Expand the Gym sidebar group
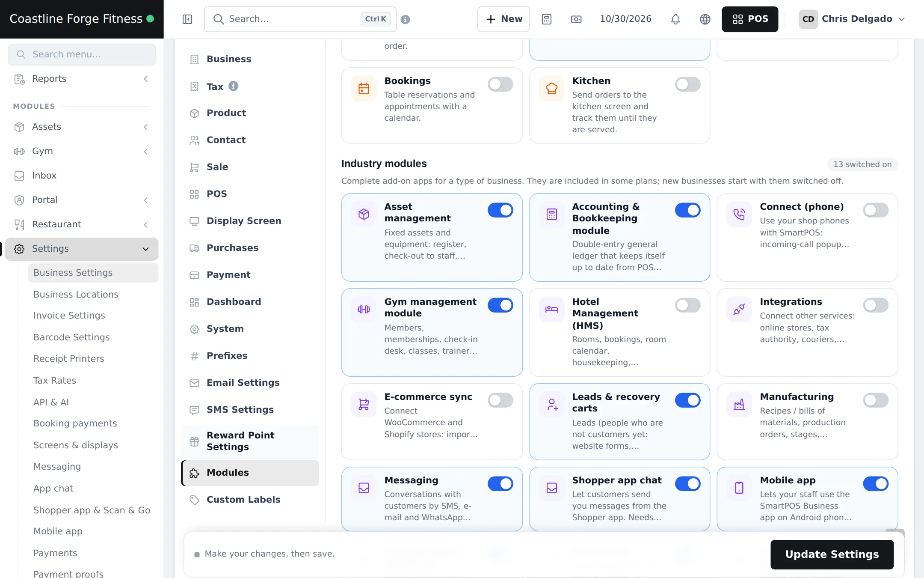This screenshot has height=578, width=924. point(82,151)
